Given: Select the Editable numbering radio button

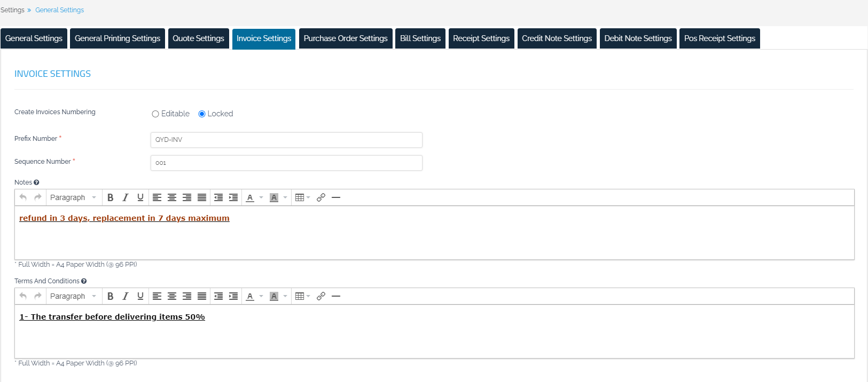Looking at the screenshot, I should click(x=155, y=114).
